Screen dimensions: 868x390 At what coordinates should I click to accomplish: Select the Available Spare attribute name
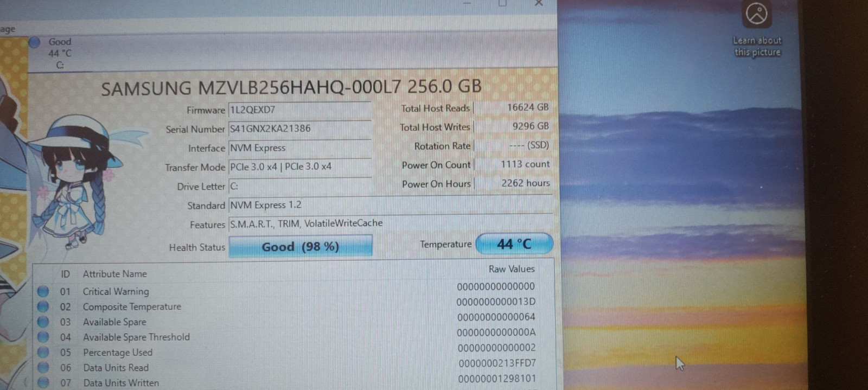pos(114,322)
